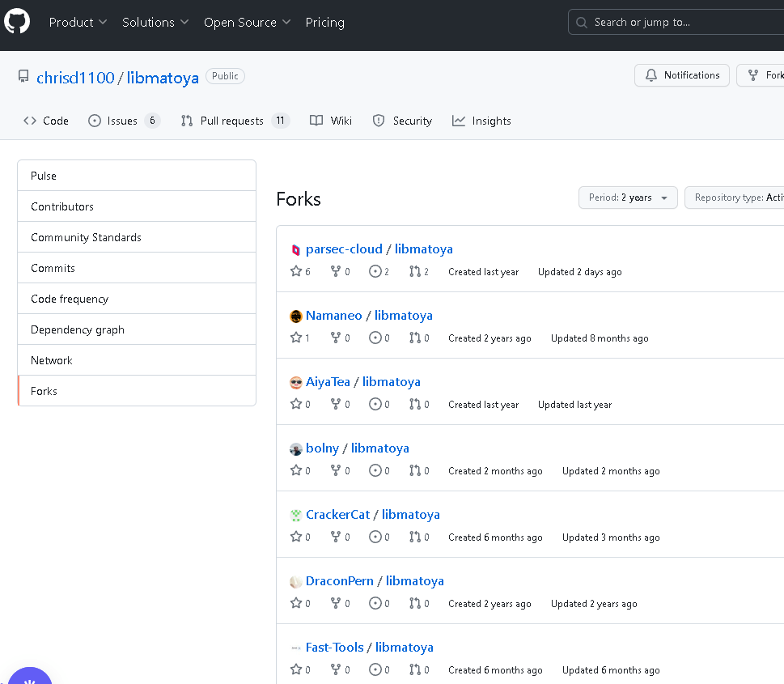Click 'Created 2 months ago' text

point(495,471)
